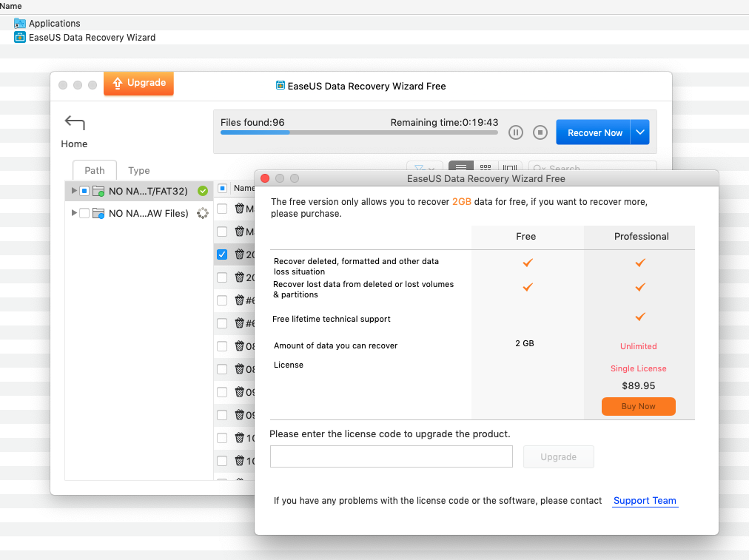This screenshot has width=749, height=560.
Task: Toggle the FAT32 volume checkbox
Action: point(84,191)
